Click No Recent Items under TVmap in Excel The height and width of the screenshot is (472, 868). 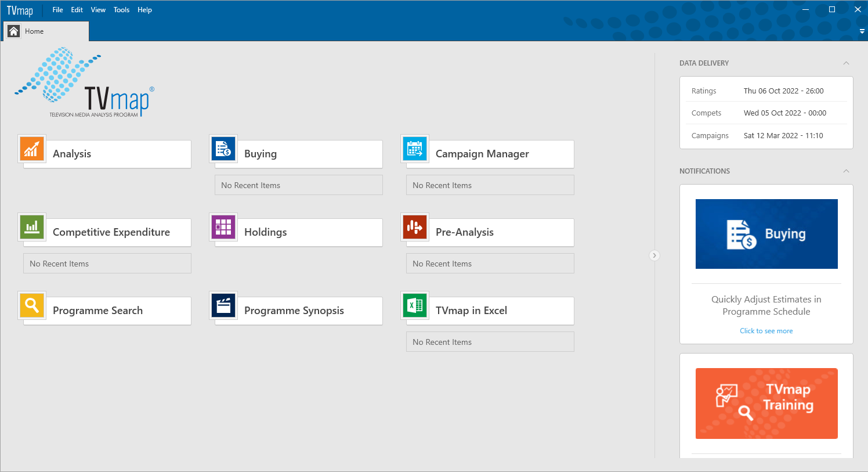click(x=490, y=342)
